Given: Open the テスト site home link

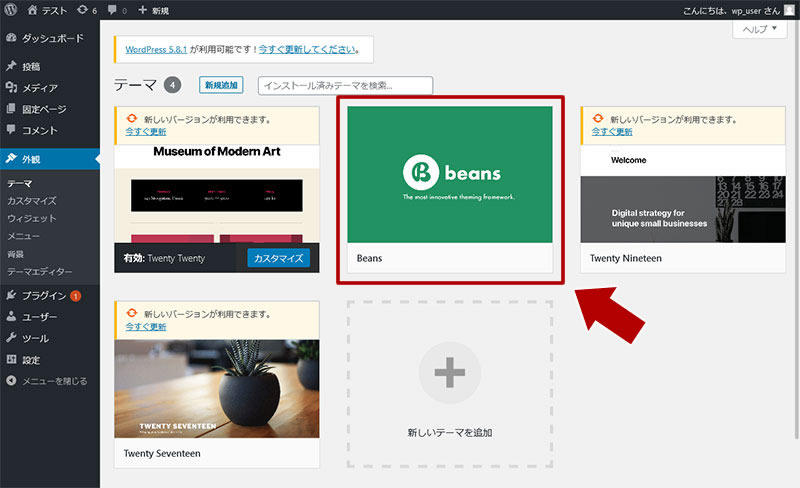Looking at the screenshot, I should 47,10.
